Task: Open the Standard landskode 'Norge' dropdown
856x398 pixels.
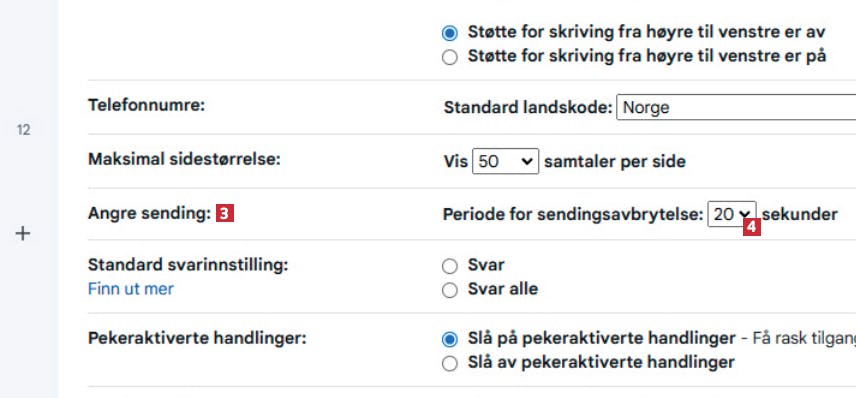Action: point(736,107)
